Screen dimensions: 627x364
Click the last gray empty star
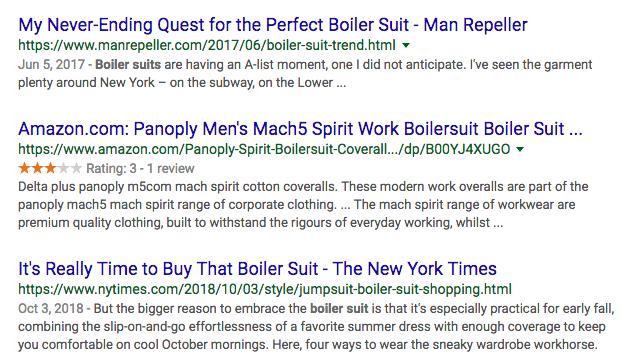(x=76, y=168)
